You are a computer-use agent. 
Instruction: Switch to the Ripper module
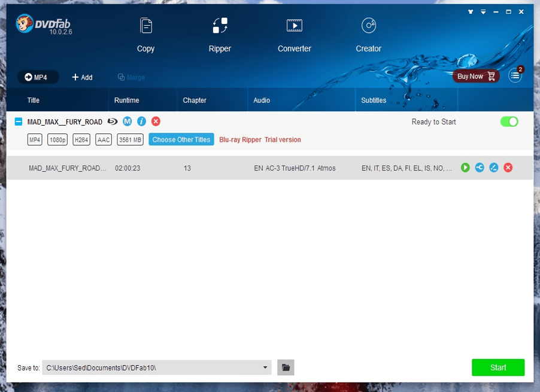pyautogui.click(x=220, y=35)
